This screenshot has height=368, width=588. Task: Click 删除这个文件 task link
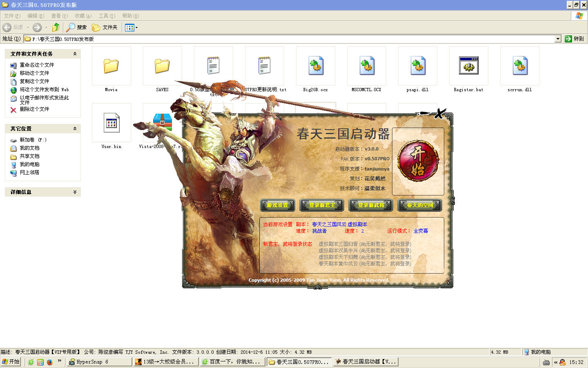coord(34,109)
